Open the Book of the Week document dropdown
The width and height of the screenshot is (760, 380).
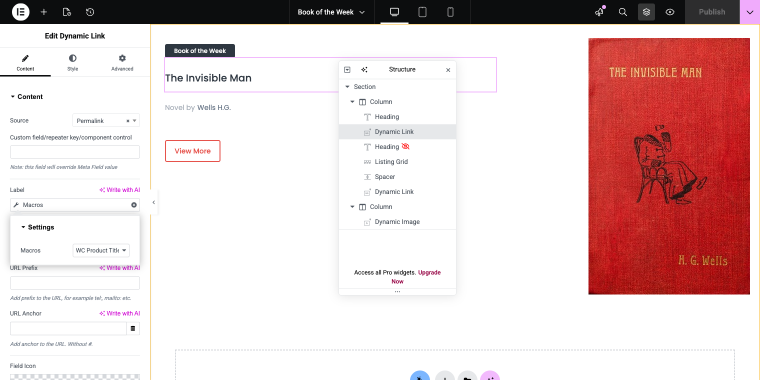tap(331, 12)
